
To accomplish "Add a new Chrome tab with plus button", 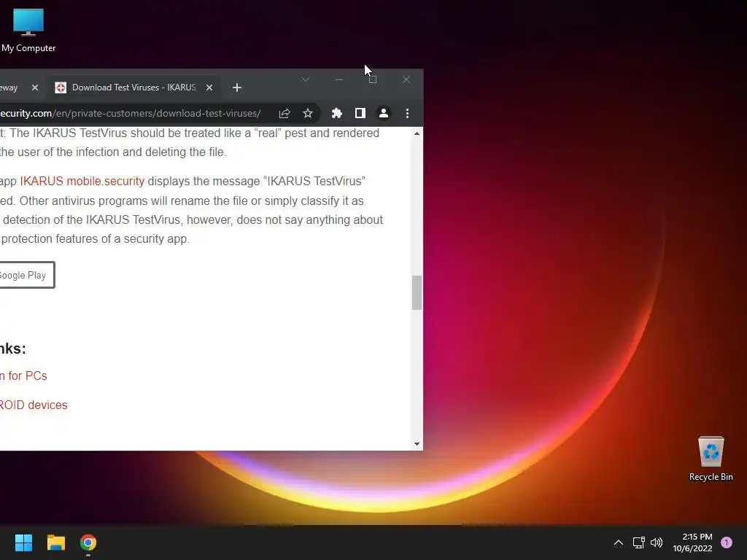I will tap(237, 87).
